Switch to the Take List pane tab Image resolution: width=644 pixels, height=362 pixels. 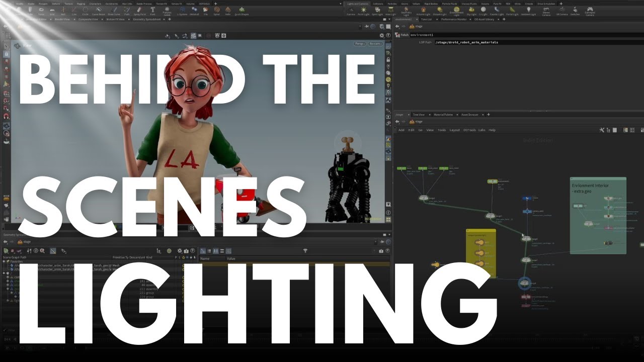[x=427, y=19]
